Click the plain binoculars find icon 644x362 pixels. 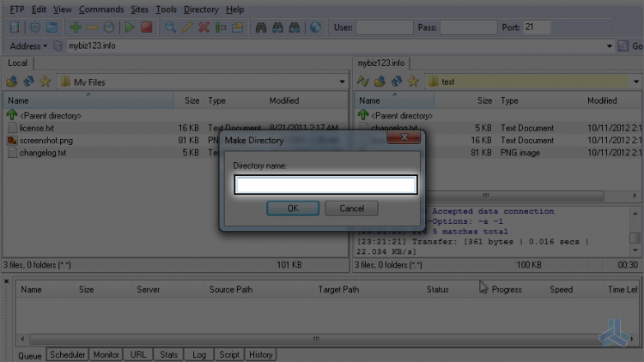tap(261, 27)
